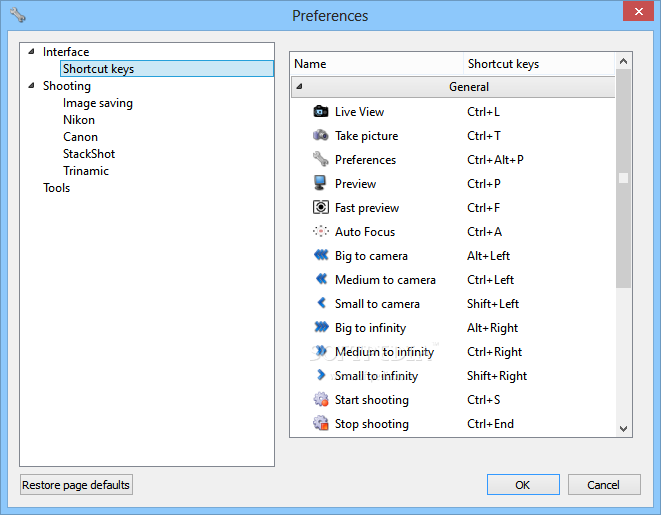Click the Big to camera triple-arrow icon
This screenshot has height=515, width=661.
click(321, 255)
